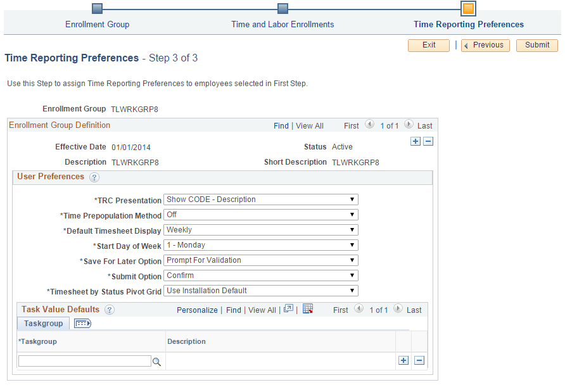Screen dimensions: 565x392
Task: Select the Time Reporting Preferences step marker
Action: pyautogui.click(x=467, y=9)
